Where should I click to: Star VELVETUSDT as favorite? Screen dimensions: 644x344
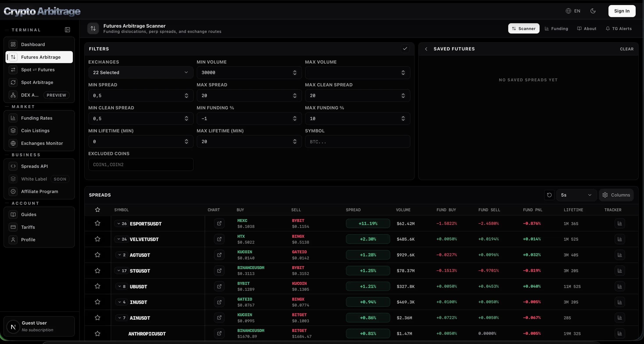[x=98, y=239]
